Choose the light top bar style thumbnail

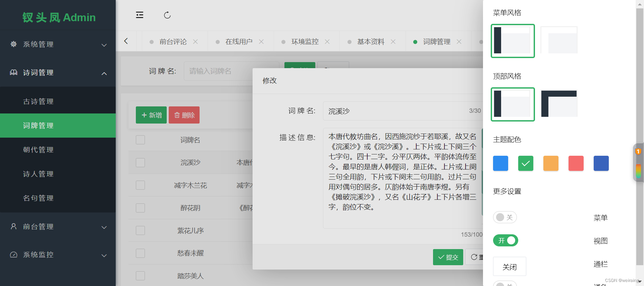point(513,104)
